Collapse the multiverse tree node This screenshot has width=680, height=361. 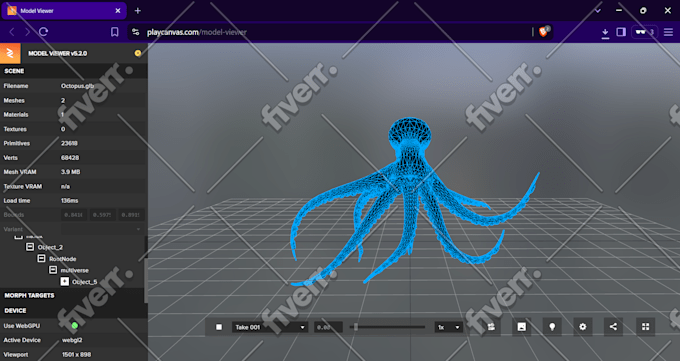pyautogui.click(x=53, y=270)
